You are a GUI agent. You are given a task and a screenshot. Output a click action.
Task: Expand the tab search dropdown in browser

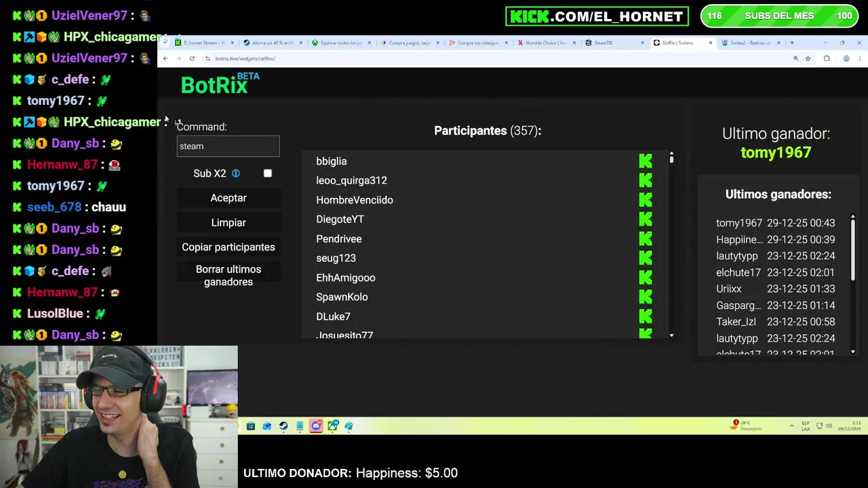pos(165,43)
